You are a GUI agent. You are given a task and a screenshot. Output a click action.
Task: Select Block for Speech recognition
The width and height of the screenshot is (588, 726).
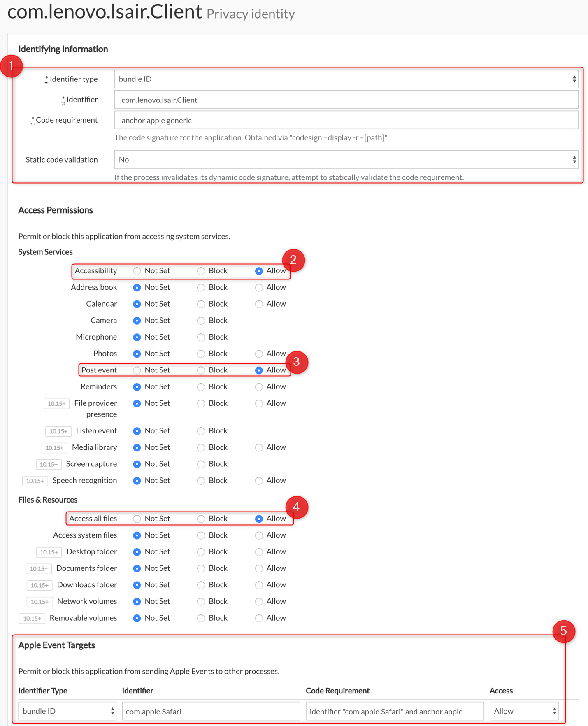(x=201, y=481)
